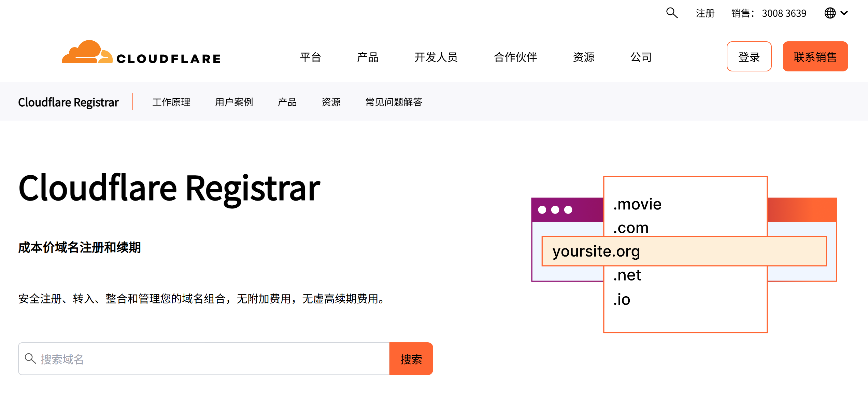Click the 登录 login button
Viewport: 868px width, 397px height.
coord(749,56)
